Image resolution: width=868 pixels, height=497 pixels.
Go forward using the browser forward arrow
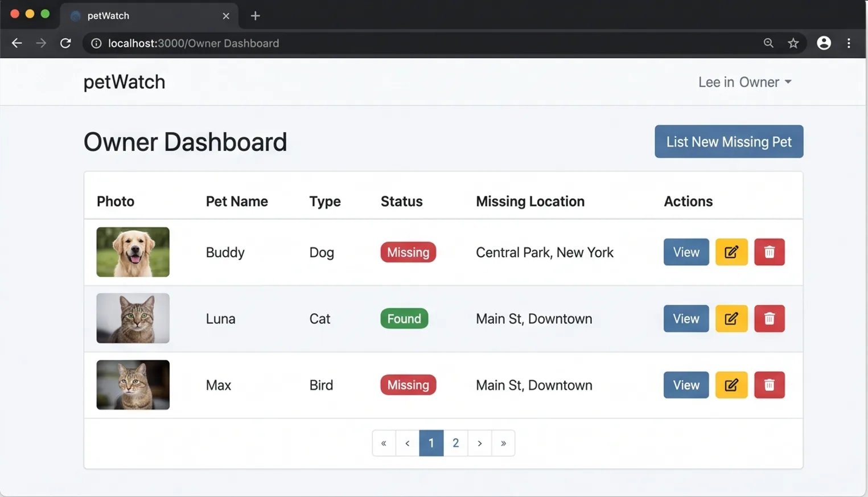41,43
